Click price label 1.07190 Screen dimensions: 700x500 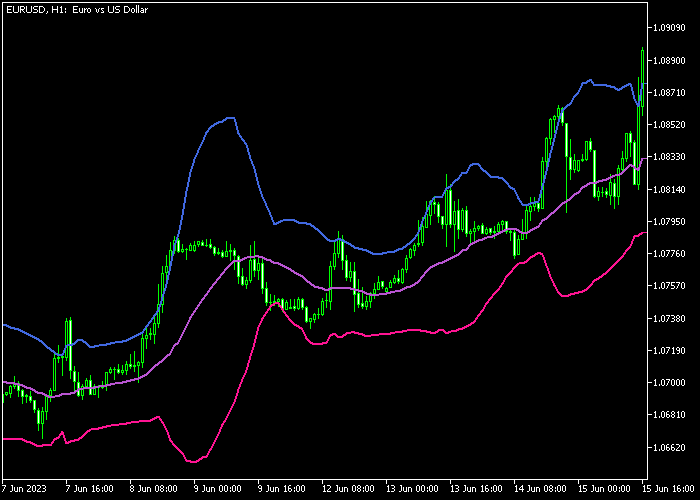tap(669, 350)
